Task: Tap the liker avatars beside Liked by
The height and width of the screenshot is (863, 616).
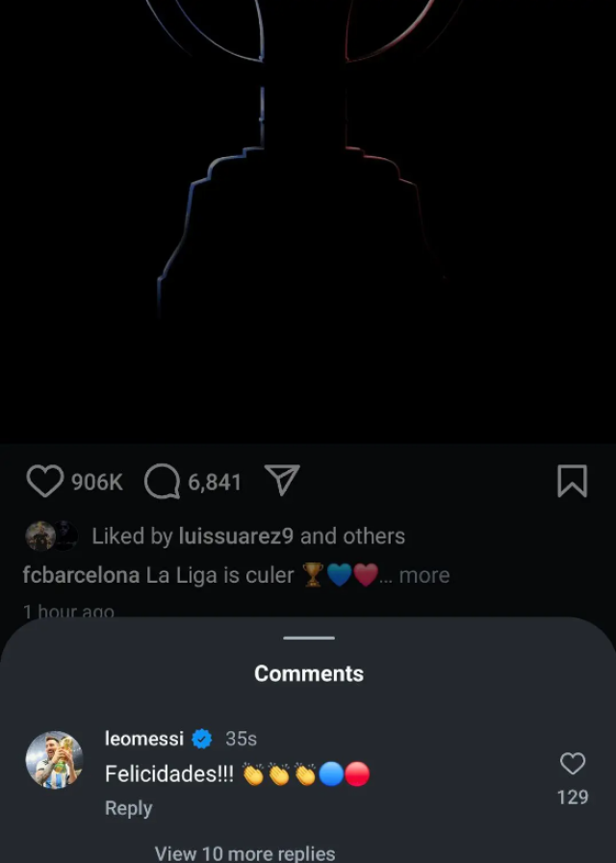Action: point(51,536)
